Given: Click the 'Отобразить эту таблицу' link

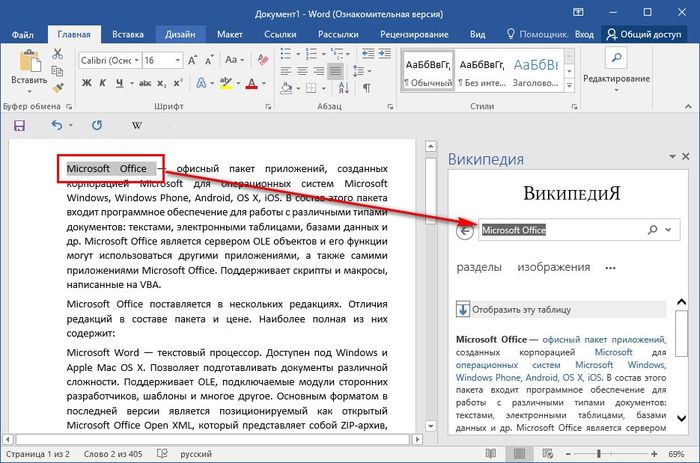Looking at the screenshot, I should click(520, 309).
